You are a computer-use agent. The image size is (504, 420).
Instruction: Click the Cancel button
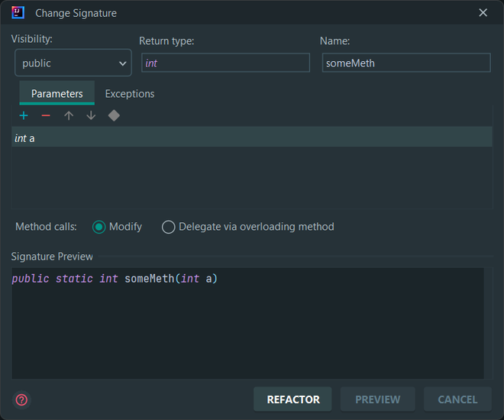(457, 399)
